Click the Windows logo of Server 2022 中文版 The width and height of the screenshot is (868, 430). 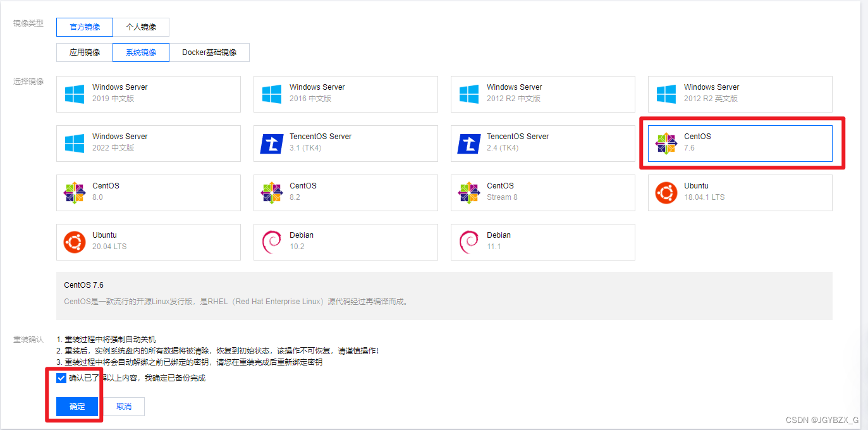pos(74,144)
